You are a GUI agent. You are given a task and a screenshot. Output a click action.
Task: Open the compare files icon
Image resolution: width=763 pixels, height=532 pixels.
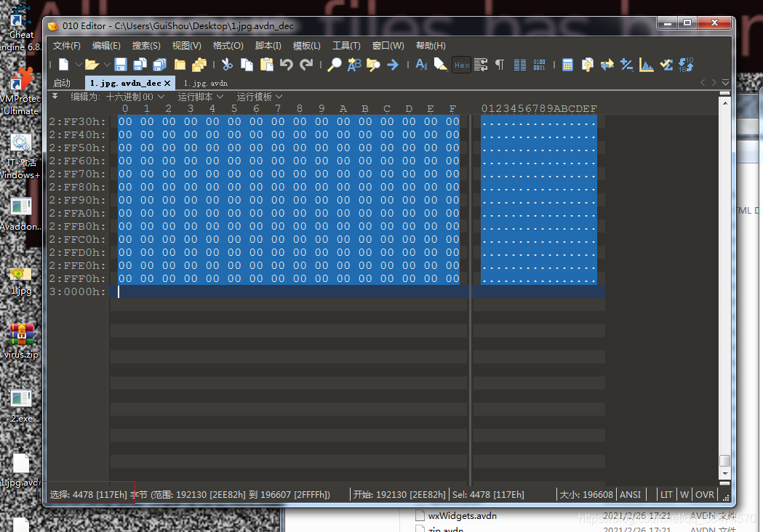[587, 64]
